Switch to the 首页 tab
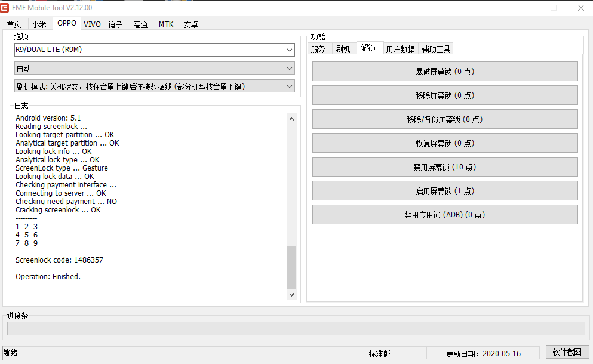 (14, 24)
